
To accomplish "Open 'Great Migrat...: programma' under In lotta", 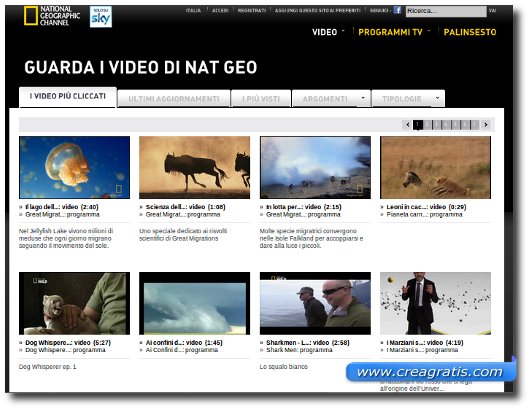I will [303, 215].
